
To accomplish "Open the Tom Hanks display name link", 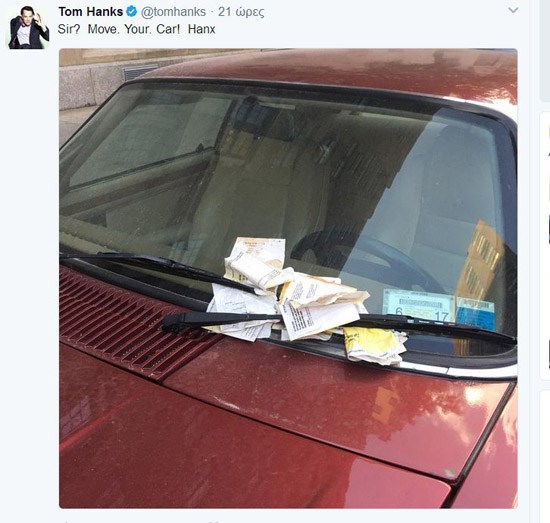I will (90, 12).
